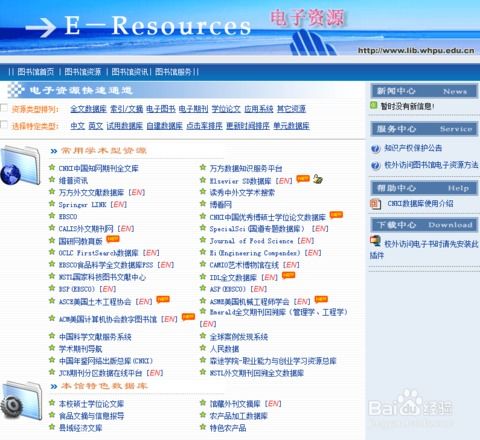The image size is (480, 440).
Task: Sort by 点击率排序
Action: [204, 126]
